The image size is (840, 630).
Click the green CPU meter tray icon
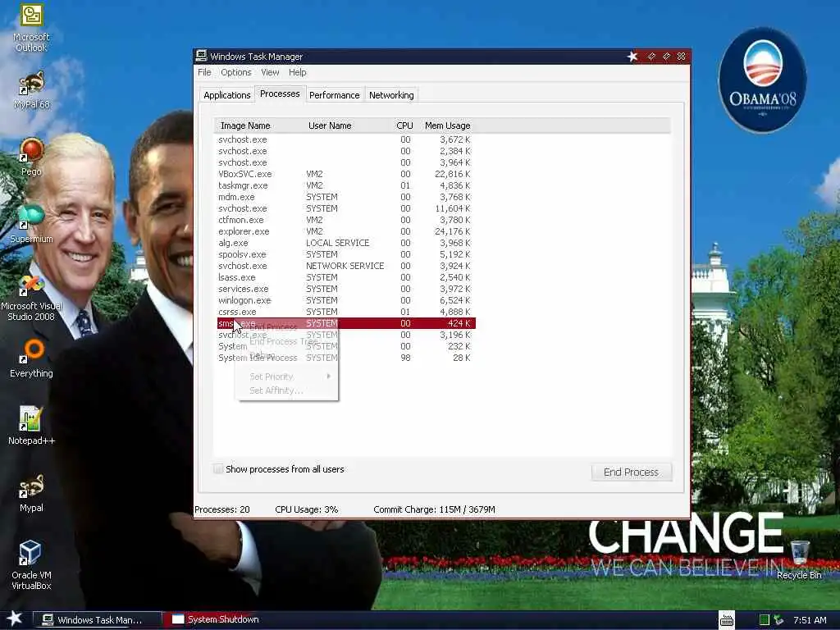(765, 620)
